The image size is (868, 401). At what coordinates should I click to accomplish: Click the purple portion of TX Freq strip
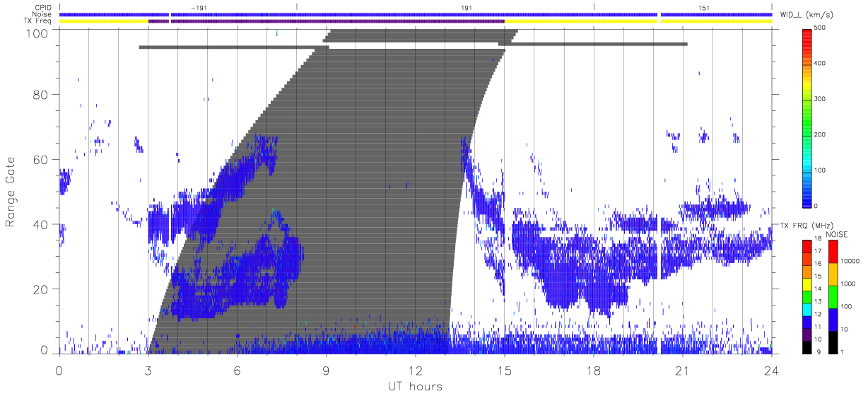point(327,21)
